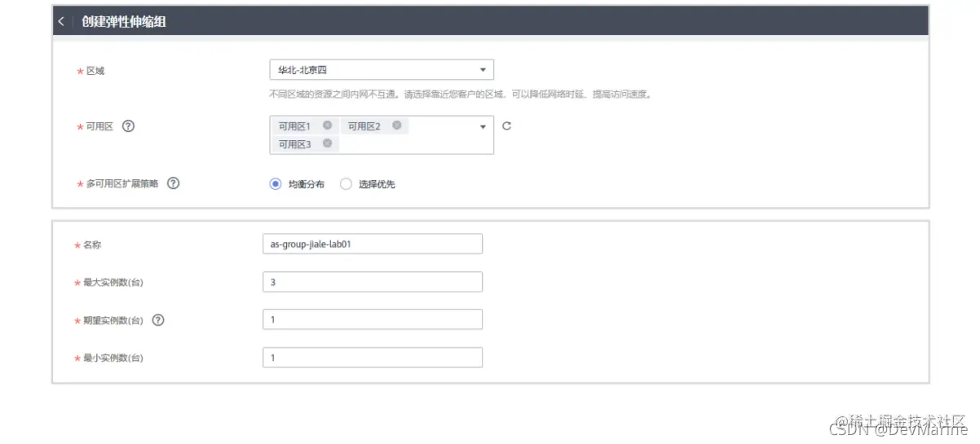The width and height of the screenshot is (980, 444).
Task: Expand the 可用区 multi-select dropdown arrow
Action: 483,126
